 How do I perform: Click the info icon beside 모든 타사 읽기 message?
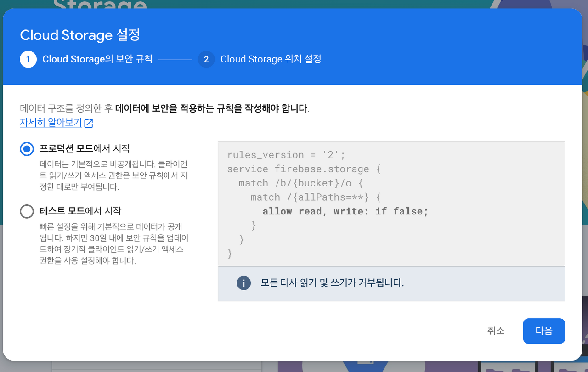pyautogui.click(x=243, y=283)
